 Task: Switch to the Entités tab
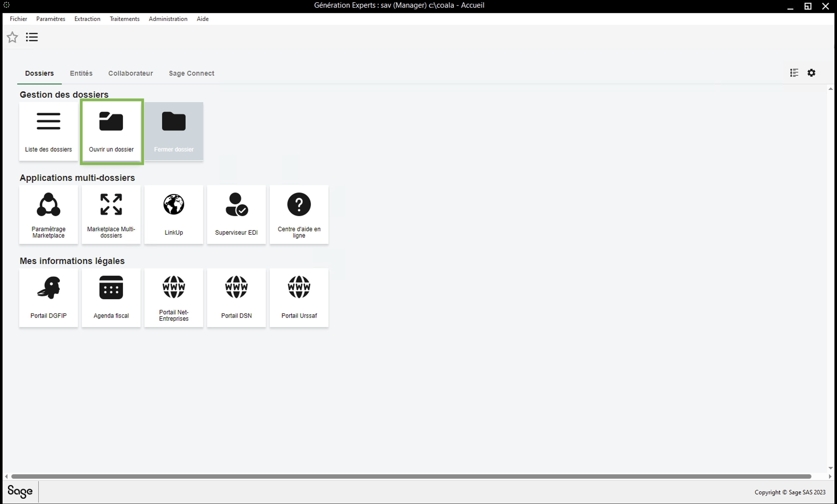tap(81, 73)
